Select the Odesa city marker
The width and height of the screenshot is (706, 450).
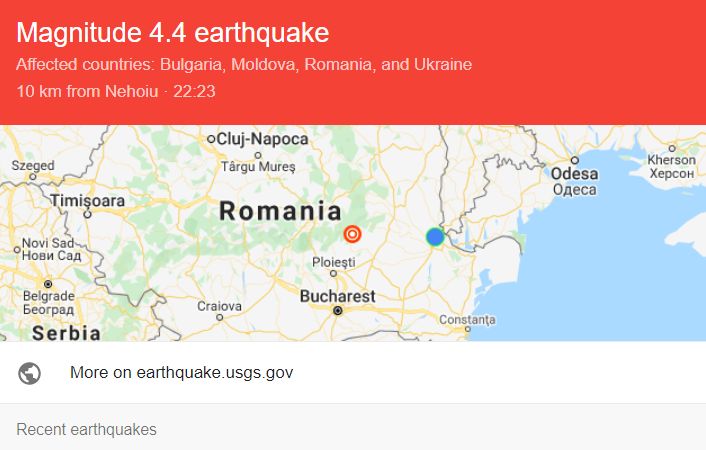pyautogui.click(x=575, y=160)
